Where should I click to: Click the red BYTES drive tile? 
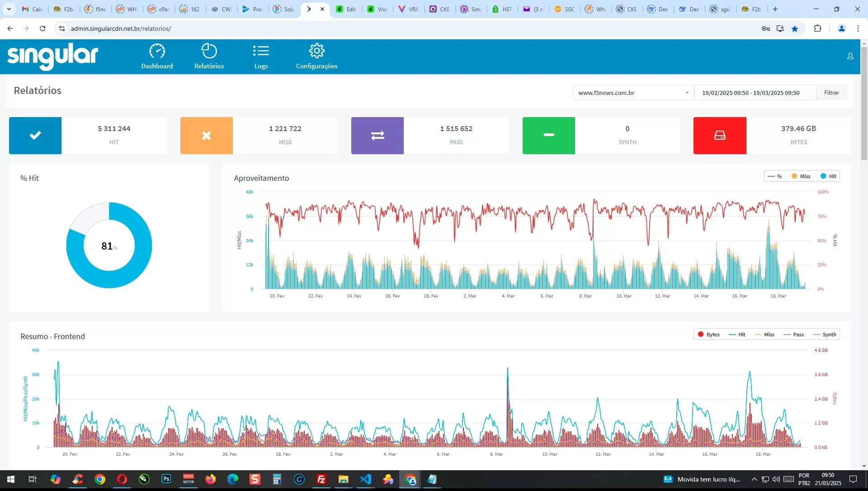click(720, 136)
